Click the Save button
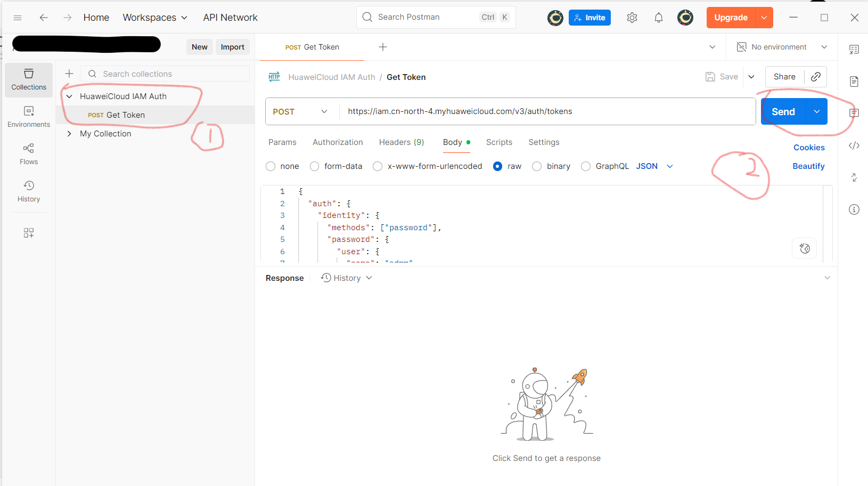868x486 pixels. coord(722,77)
